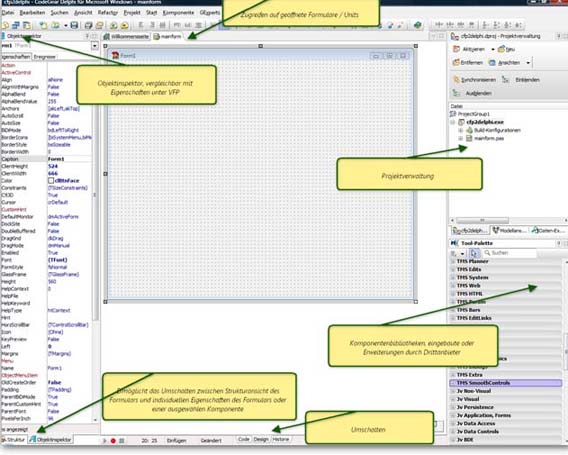Click the Einblenden tree icon
Image resolution: width=568 pixels, height=455 pixels.
(x=505, y=80)
